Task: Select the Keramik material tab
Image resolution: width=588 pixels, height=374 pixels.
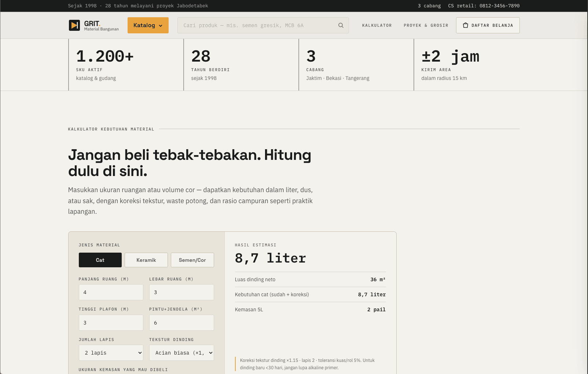Action: [146, 260]
